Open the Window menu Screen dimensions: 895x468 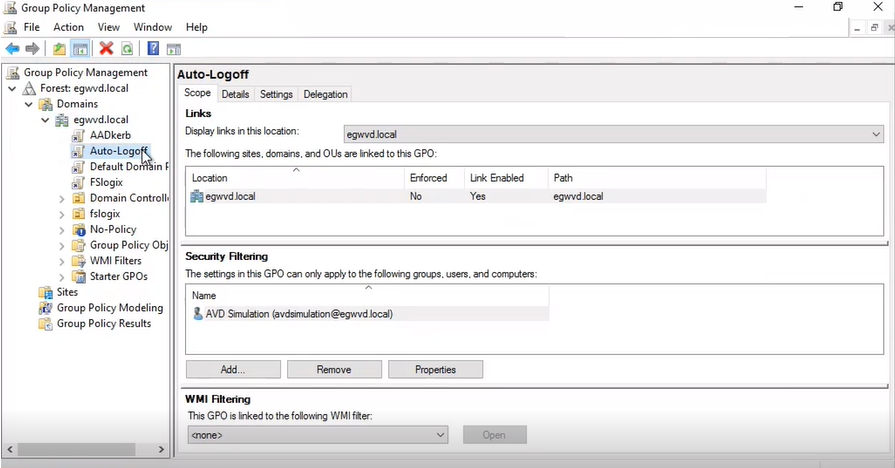point(152,27)
